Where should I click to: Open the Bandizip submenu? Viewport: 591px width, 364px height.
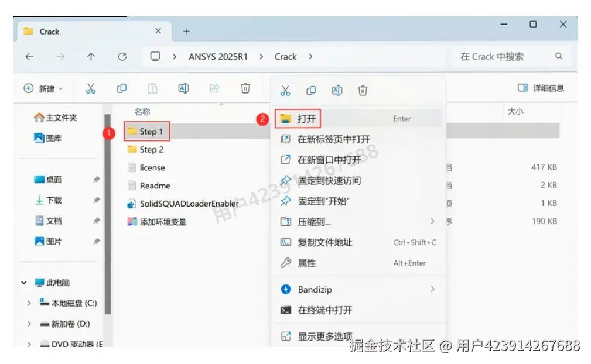pyautogui.click(x=359, y=289)
